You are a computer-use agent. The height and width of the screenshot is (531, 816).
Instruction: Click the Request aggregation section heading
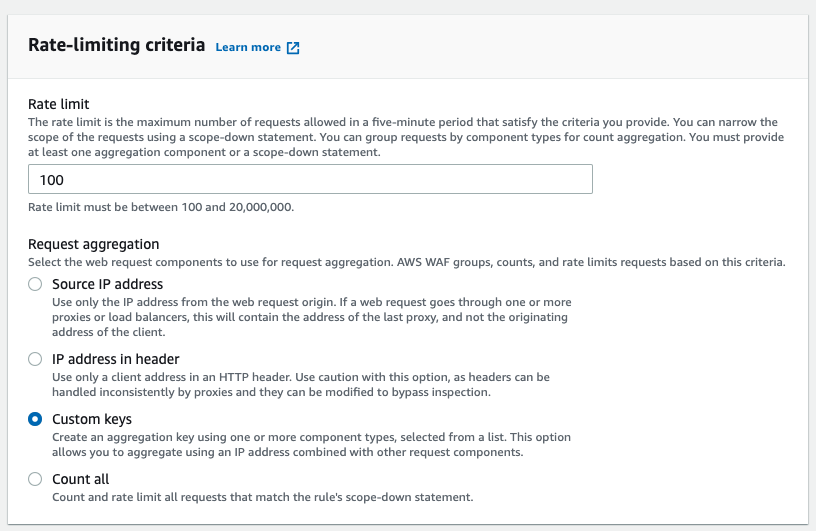click(94, 244)
